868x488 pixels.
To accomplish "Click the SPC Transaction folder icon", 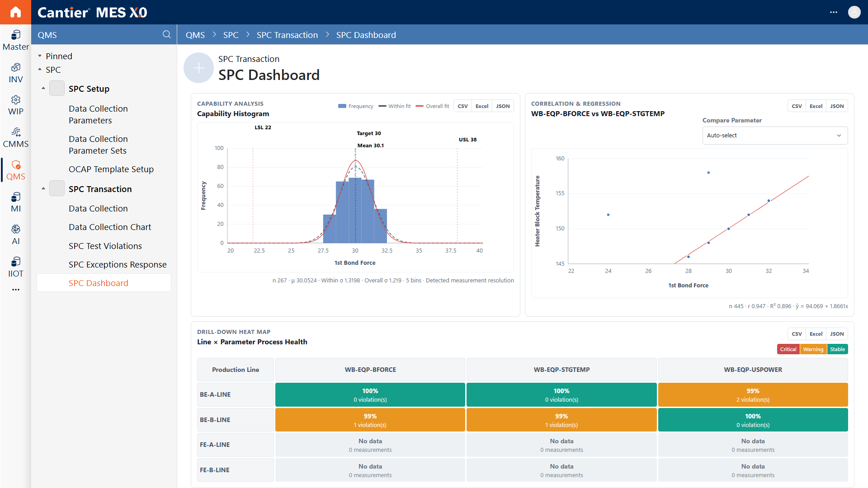I will tap(57, 188).
